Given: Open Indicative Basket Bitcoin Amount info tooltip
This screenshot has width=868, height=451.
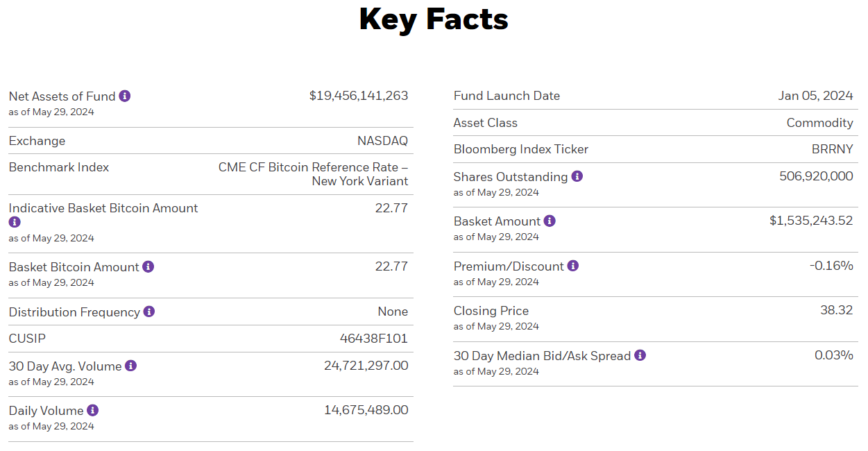Looking at the screenshot, I should pos(15,222).
